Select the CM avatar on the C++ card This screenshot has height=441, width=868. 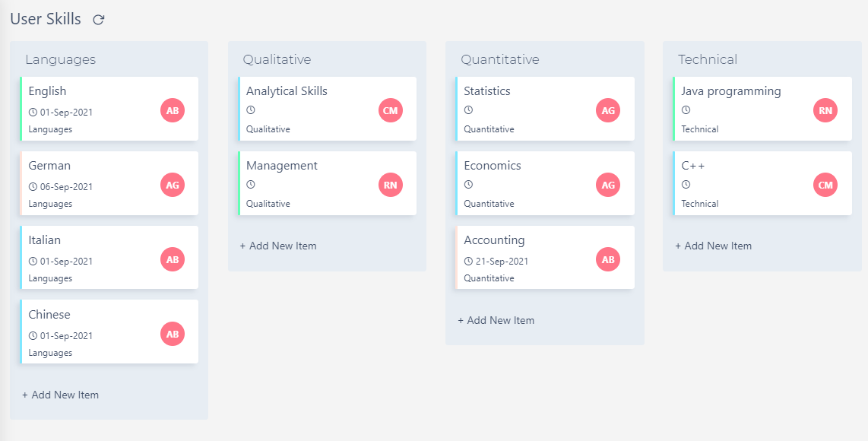point(825,185)
